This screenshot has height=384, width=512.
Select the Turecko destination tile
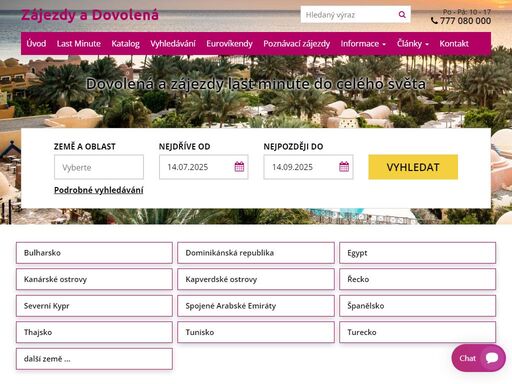pos(417,332)
